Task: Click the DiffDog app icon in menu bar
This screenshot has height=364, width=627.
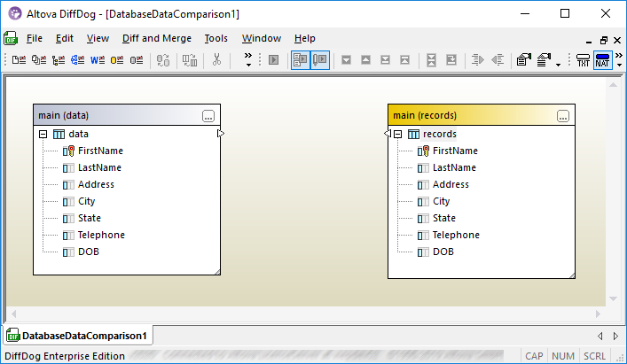Action: tap(11, 38)
